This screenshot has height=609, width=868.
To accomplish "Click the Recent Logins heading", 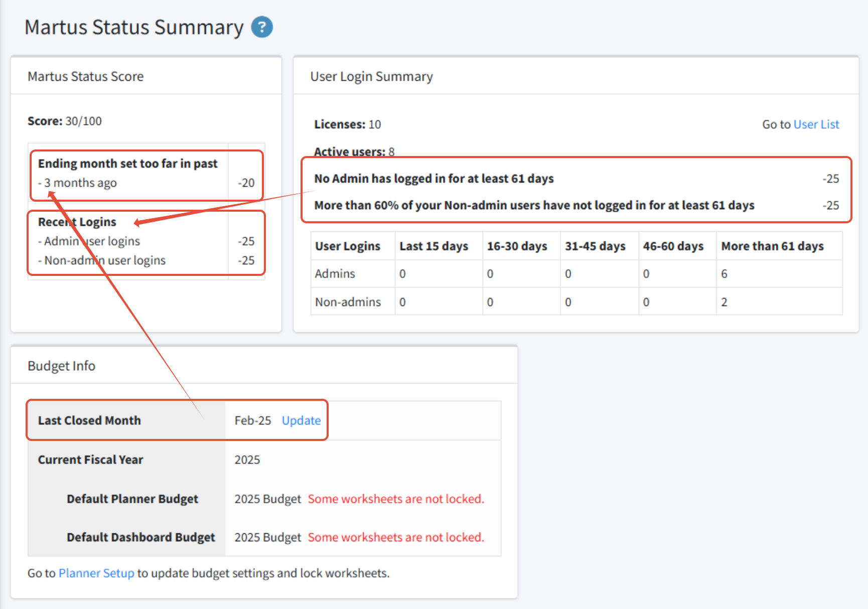I will tap(77, 222).
